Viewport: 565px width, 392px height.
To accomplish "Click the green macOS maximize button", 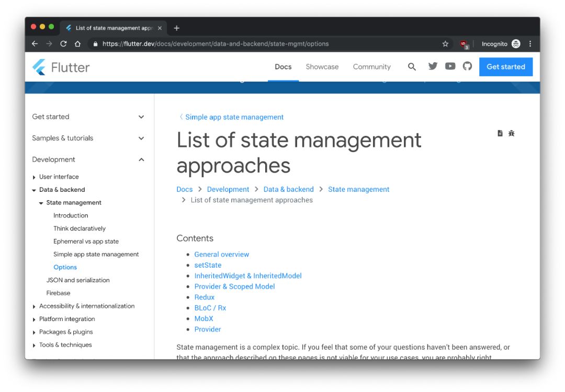I will [51, 27].
